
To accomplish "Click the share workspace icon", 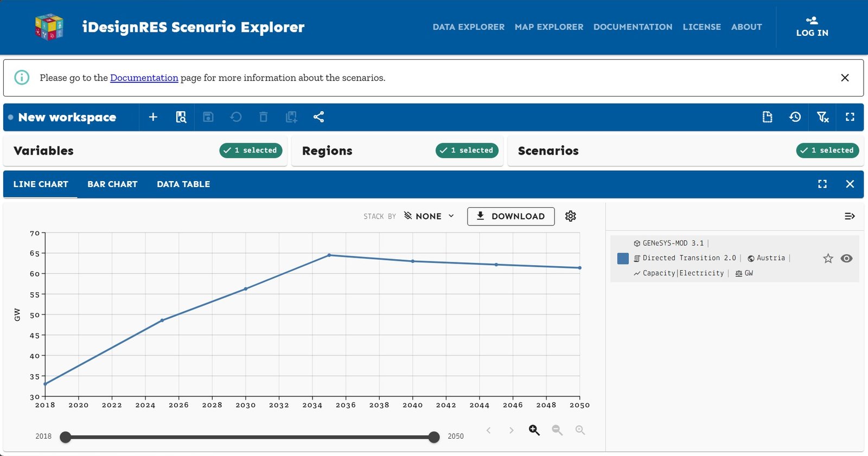I will (x=318, y=117).
